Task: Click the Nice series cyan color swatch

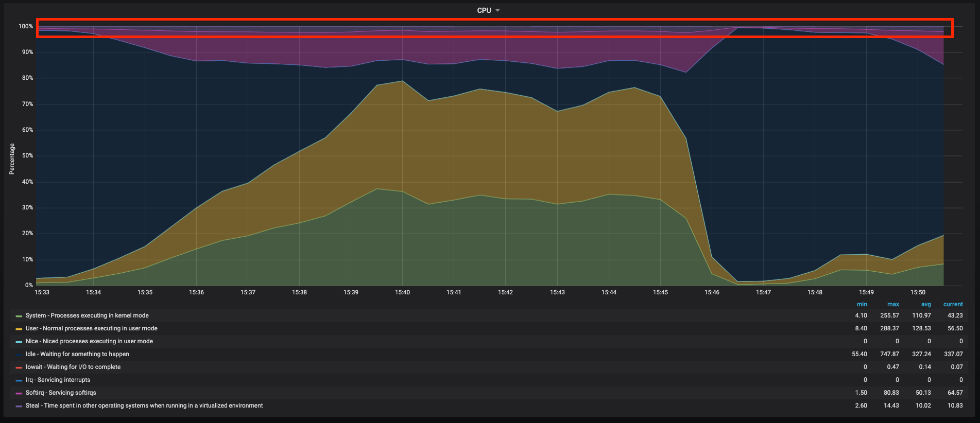Action: click(19, 342)
